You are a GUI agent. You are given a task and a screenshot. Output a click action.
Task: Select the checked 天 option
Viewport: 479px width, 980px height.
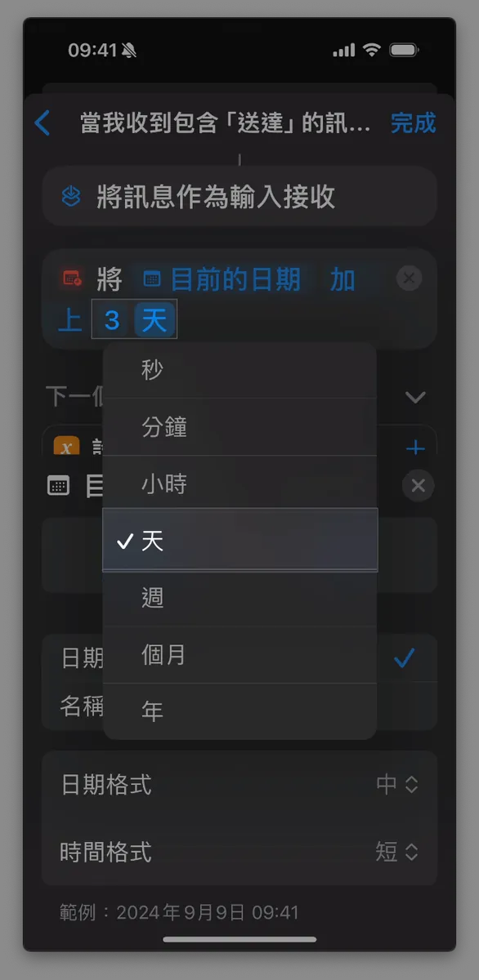coord(239,540)
